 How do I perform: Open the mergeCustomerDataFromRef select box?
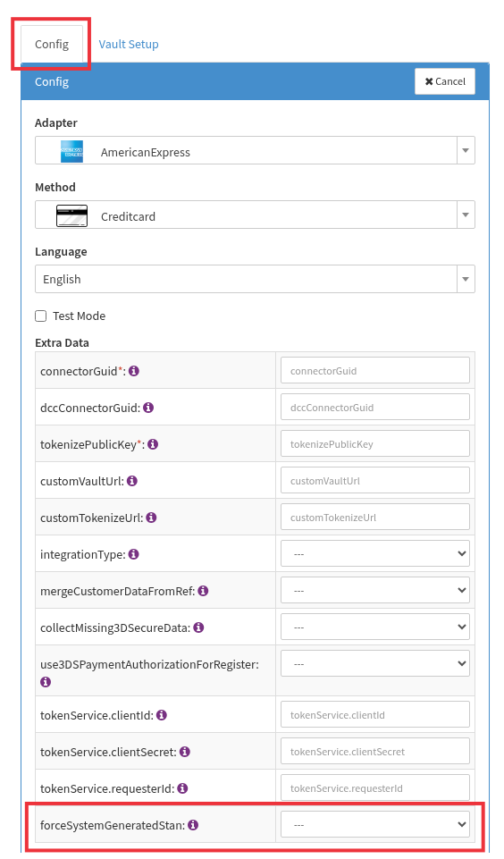[375, 591]
